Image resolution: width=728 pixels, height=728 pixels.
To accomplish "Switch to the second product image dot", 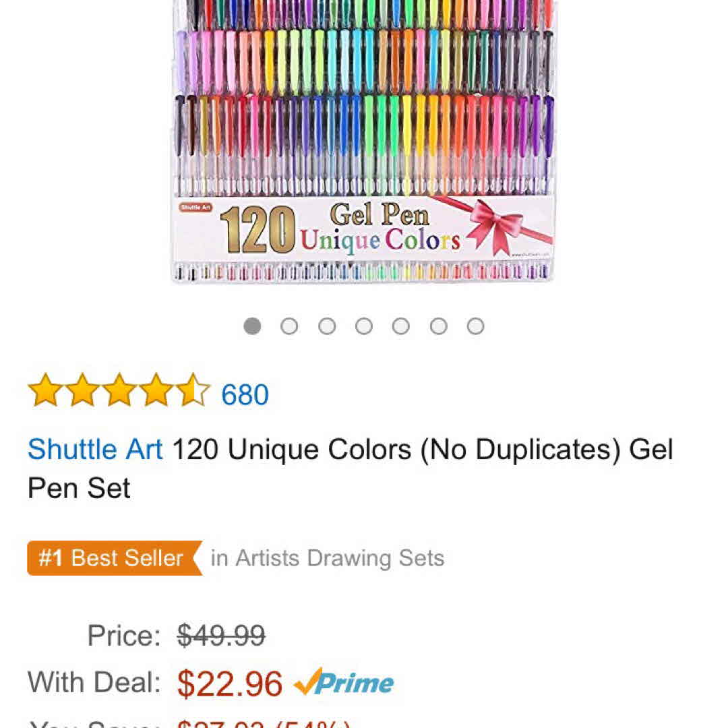I will (x=289, y=326).
